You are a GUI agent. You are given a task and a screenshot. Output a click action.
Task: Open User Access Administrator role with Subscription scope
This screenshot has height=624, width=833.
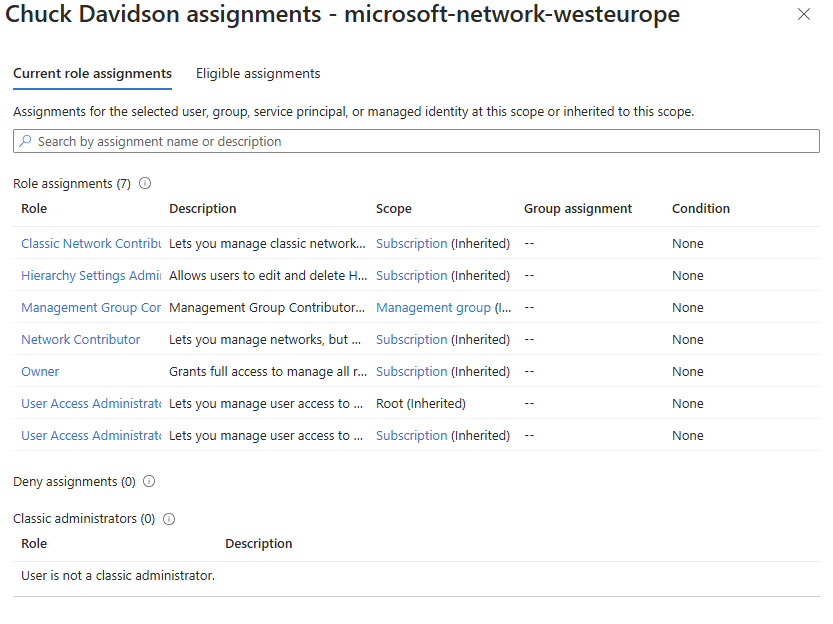(x=91, y=435)
